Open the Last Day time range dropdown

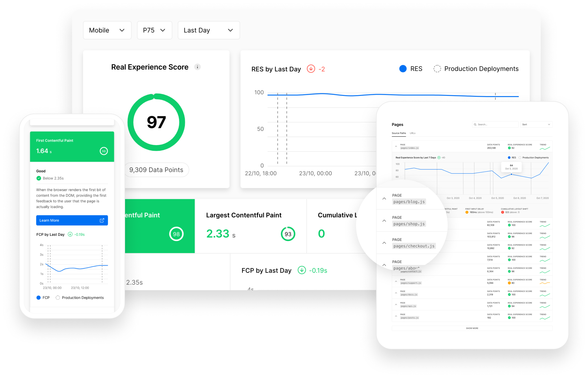[209, 30]
